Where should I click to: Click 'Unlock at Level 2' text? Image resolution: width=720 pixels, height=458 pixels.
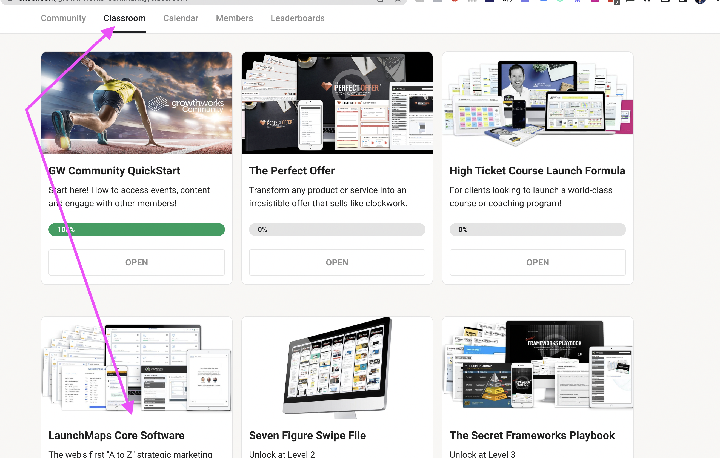click(282, 454)
